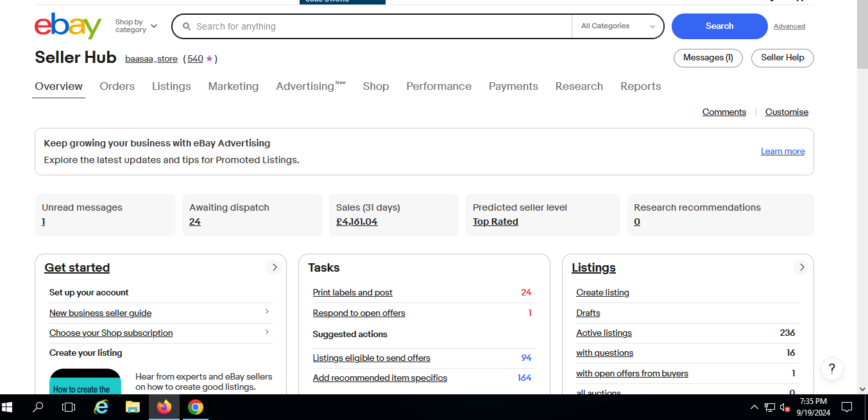Open the Top Rated seller level
The width and height of the screenshot is (868, 420).
pos(495,222)
